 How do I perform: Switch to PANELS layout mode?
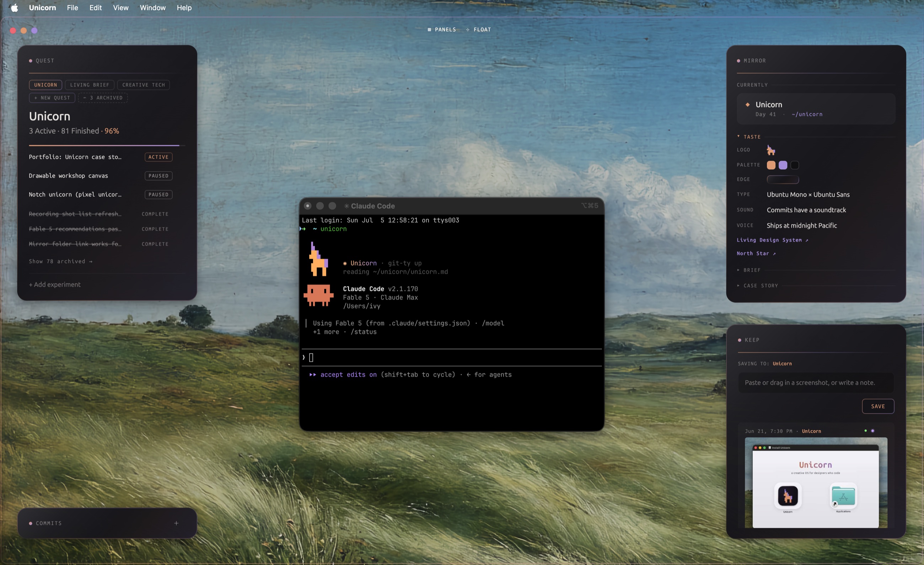click(442, 29)
